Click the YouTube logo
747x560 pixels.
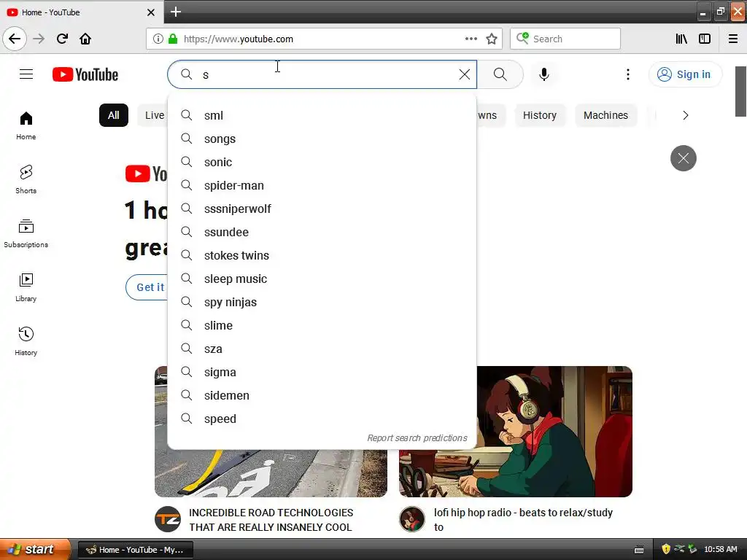pyautogui.click(x=85, y=75)
